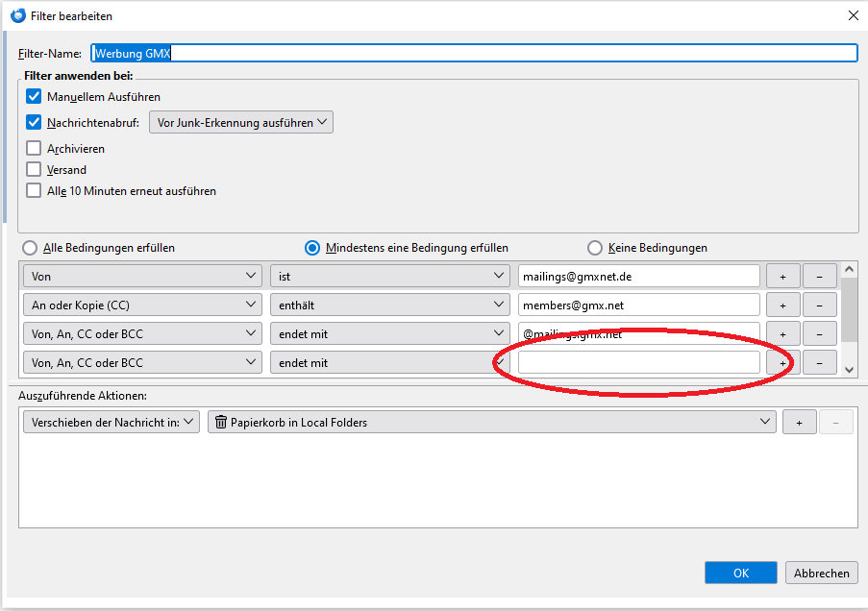The width and height of the screenshot is (868, 611).
Task: Remove the mailings@gmxnet.de condition row
Action: tap(819, 276)
